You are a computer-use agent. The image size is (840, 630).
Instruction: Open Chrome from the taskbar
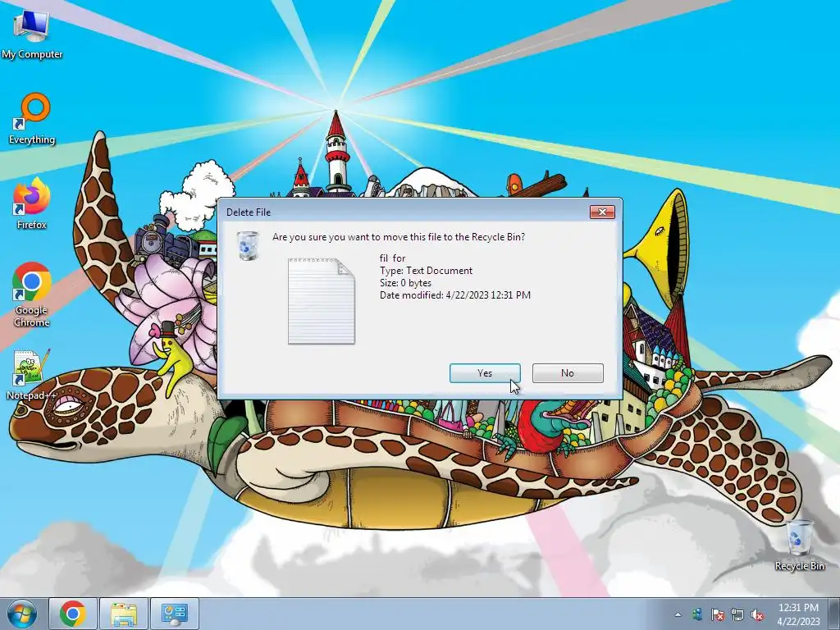73,614
